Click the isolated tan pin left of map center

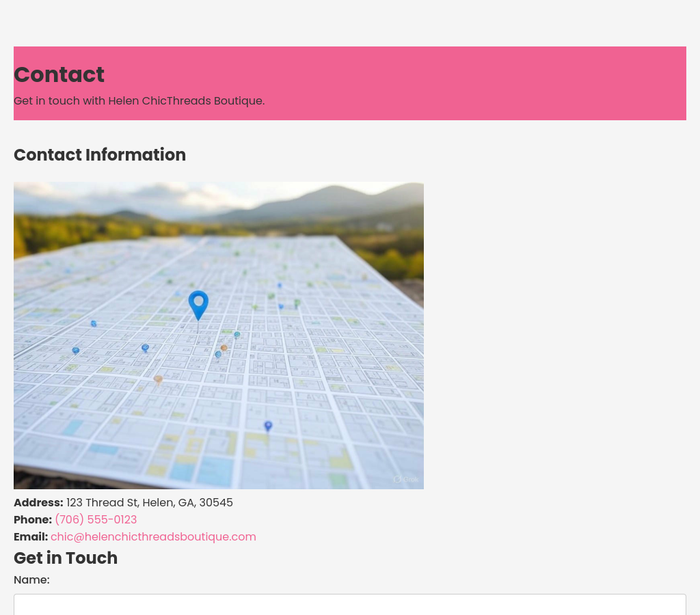pyautogui.click(x=158, y=379)
